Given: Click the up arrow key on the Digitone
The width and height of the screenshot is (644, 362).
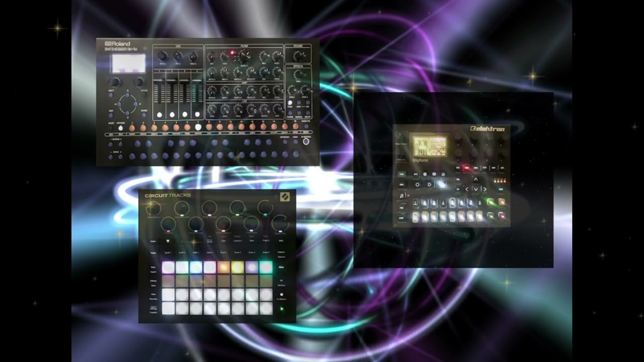Looking at the screenshot, I should [476, 179].
